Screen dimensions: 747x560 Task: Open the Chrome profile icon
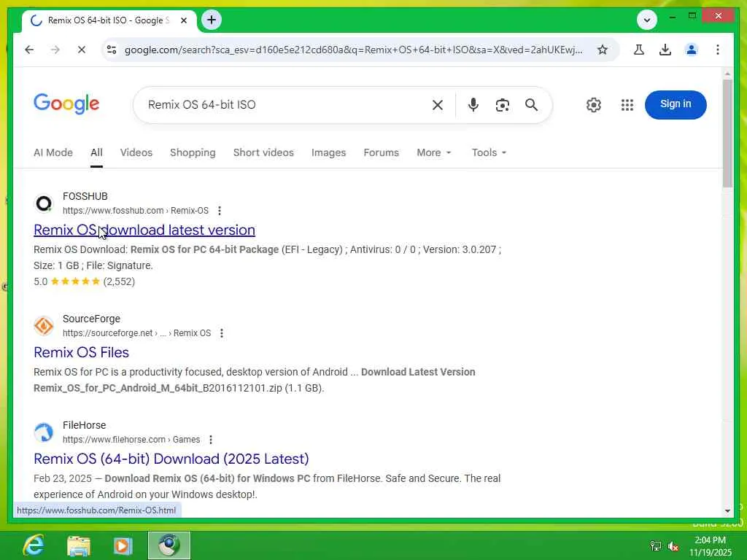(x=692, y=50)
